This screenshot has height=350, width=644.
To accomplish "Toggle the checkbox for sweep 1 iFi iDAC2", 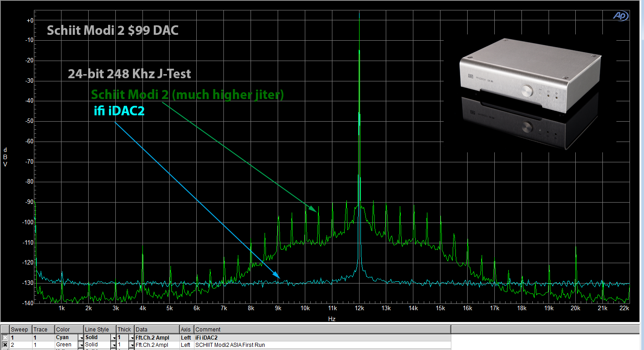I will [5, 337].
